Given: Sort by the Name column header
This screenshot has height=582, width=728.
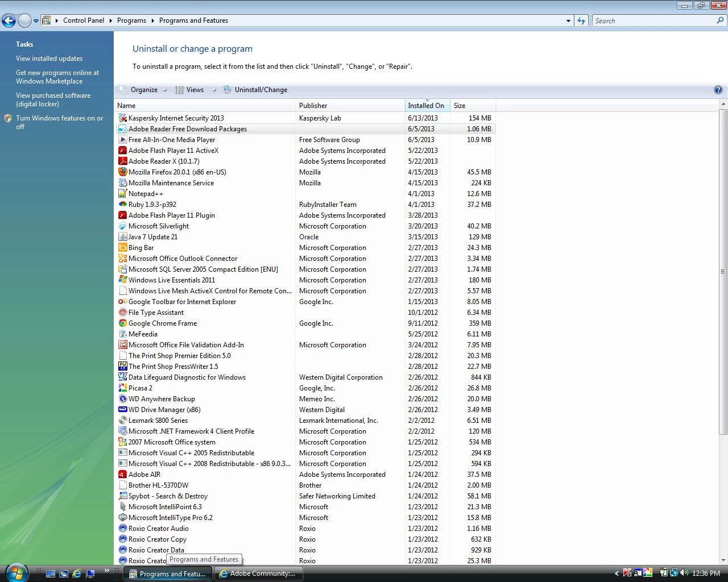Looking at the screenshot, I should point(205,106).
